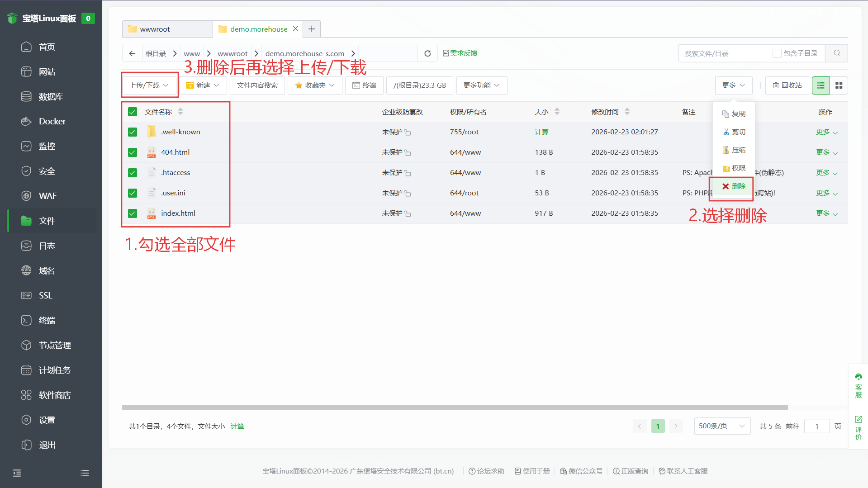Collapse sidebar using bottom-left menu icon
The image size is (868, 488).
click(x=17, y=473)
